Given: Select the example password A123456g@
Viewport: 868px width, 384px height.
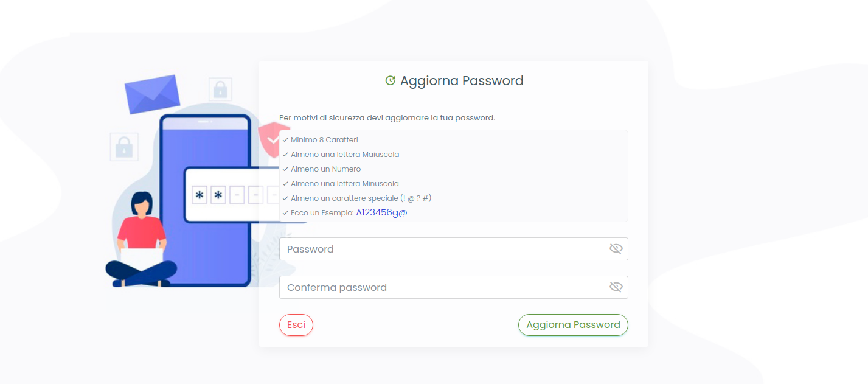Looking at the screenshot, I should pyautogui.click(x=381, y=212).
